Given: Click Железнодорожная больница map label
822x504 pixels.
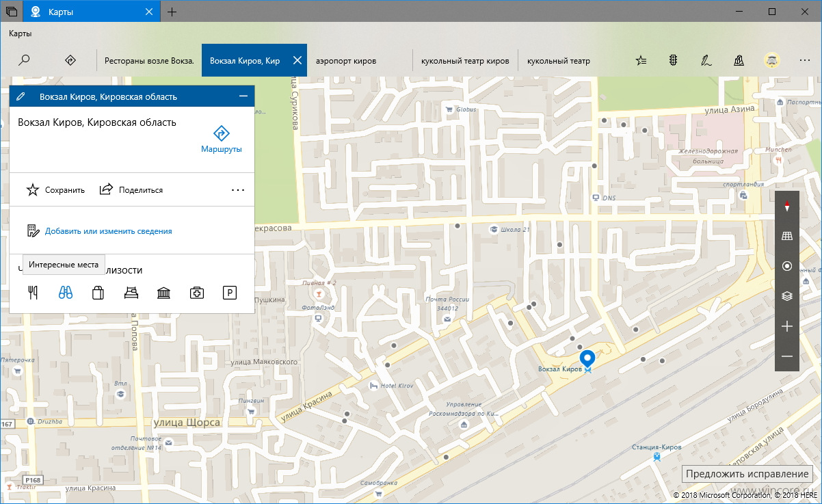Looking at the screenshot, I should click(x=708, y=155).
